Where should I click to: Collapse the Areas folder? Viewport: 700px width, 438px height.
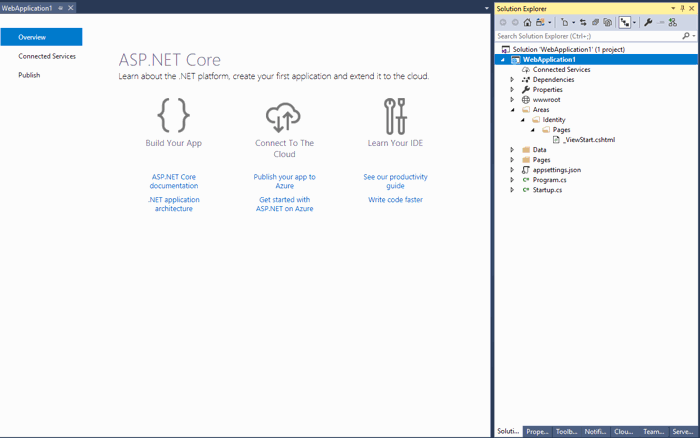click(x=512, y=110)
